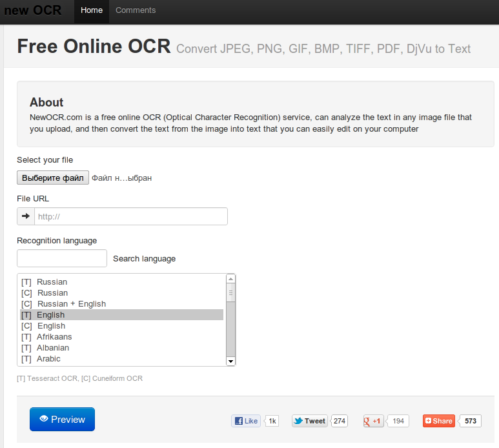Click the Facebook Like button
The image size is (499, 448).
[x=246, y=421]
